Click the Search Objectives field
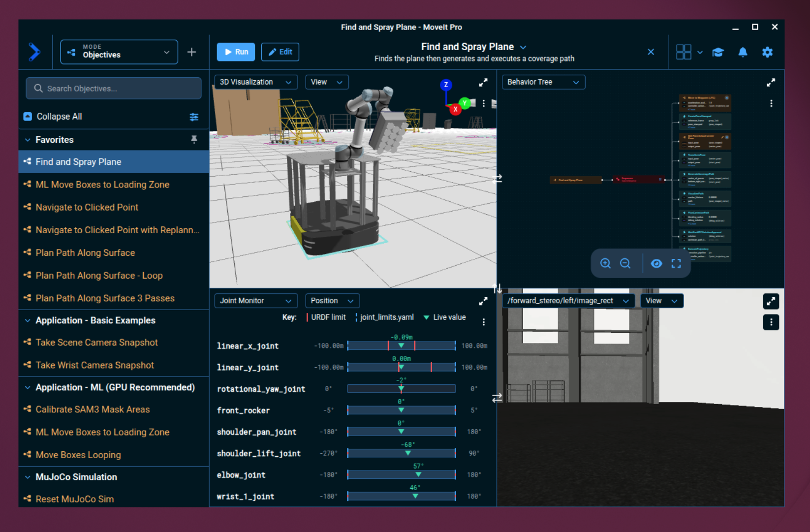810x532 pixels. tap(114, 89)
